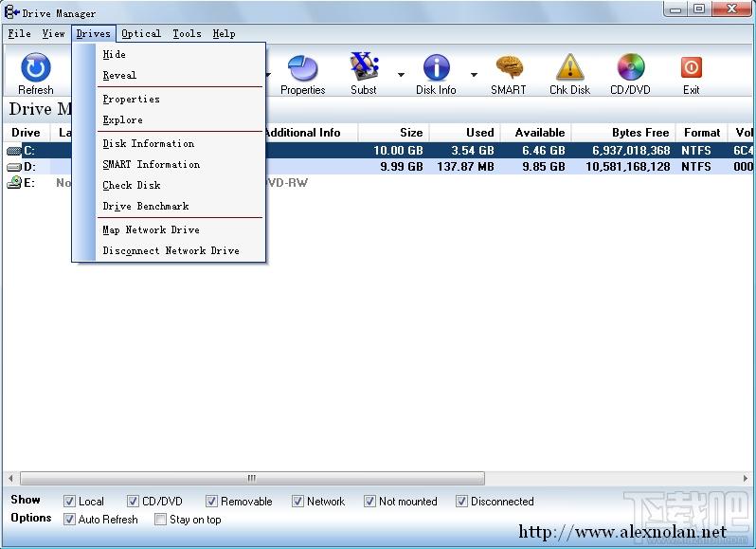Select Explore in the Drives menu
Image resolution: width=756 pixels, height=549 pixels.
[x=180, y=119]
